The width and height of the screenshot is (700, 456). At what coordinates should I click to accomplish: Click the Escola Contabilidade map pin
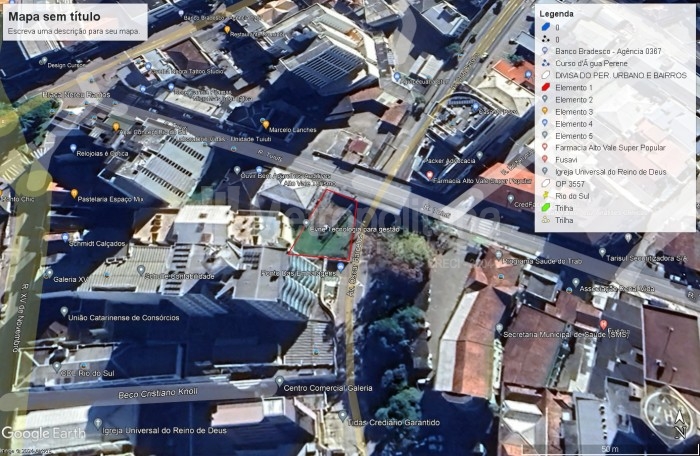[141, 269]
